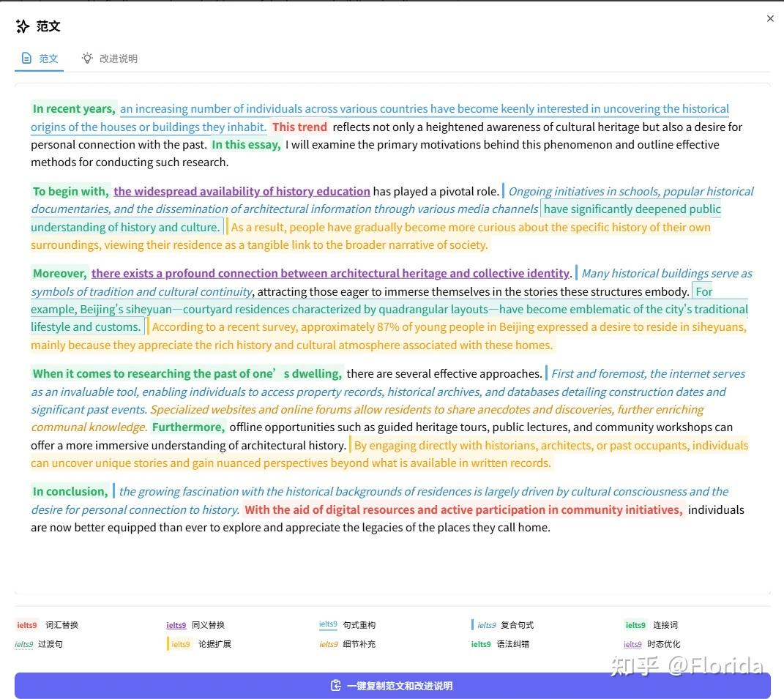Switch to the 改进说明 tab

[118, 59]
